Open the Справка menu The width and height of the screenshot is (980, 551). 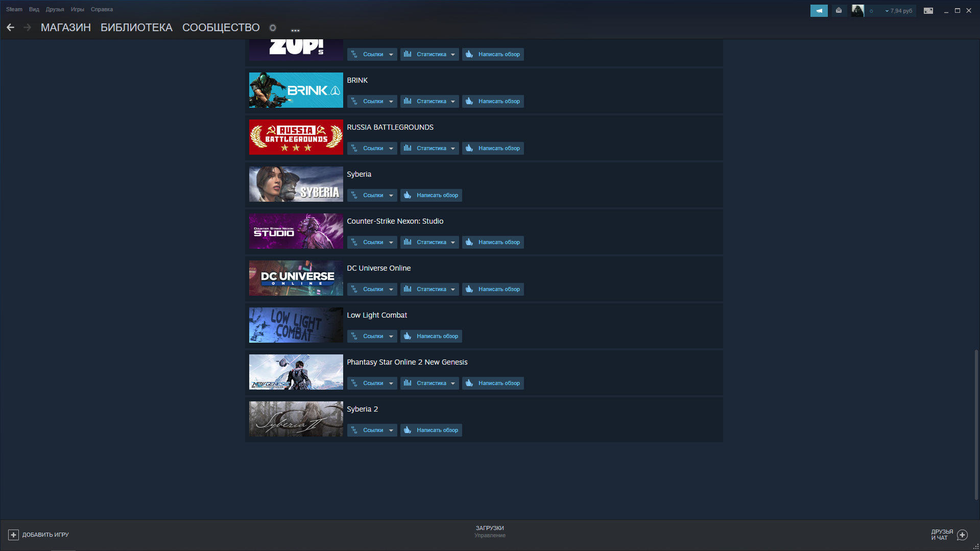[102, 9]
